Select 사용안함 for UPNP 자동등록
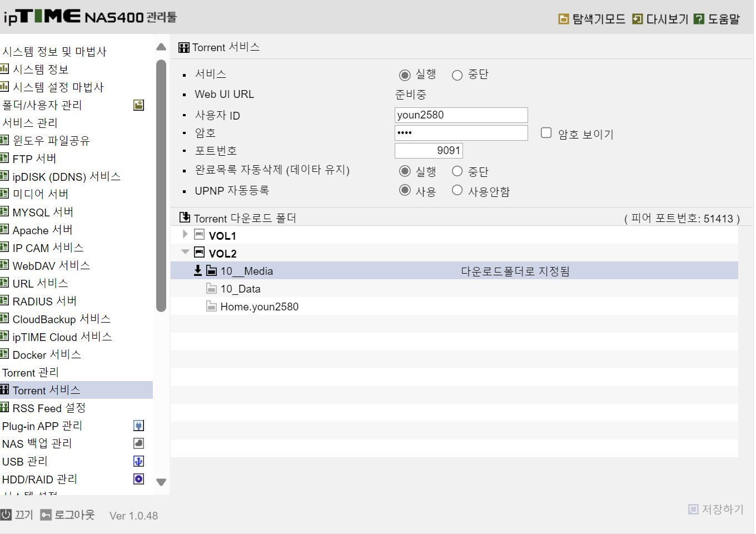Image resolution: width=756 pixels, height=534 pixels. pos(457,190)
